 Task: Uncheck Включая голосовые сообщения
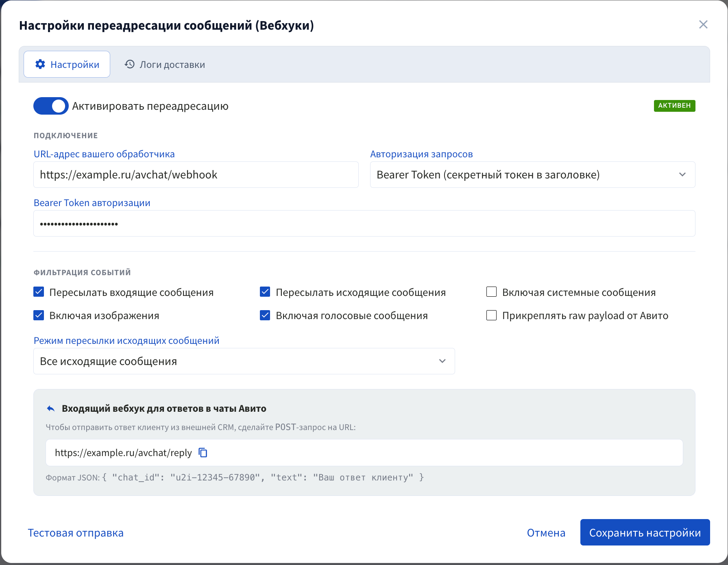pos(265,315)
